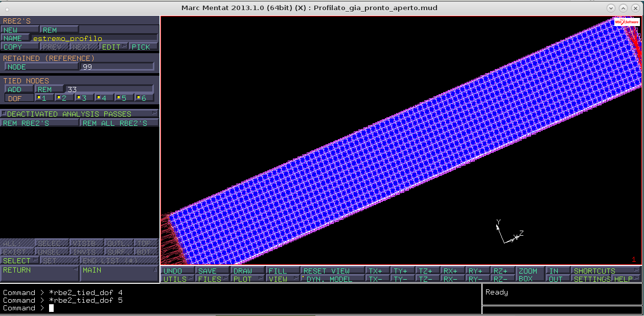Click the retained NODE button
Viewport: 644px width, 316px height.
coord(41,67)
